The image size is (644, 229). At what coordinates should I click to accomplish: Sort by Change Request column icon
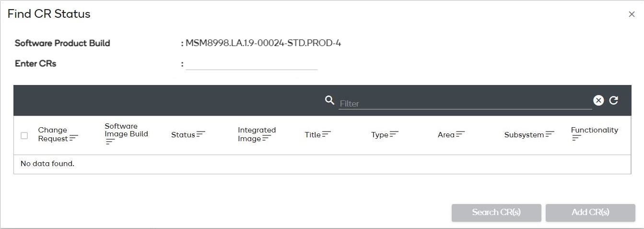(73, 138)
